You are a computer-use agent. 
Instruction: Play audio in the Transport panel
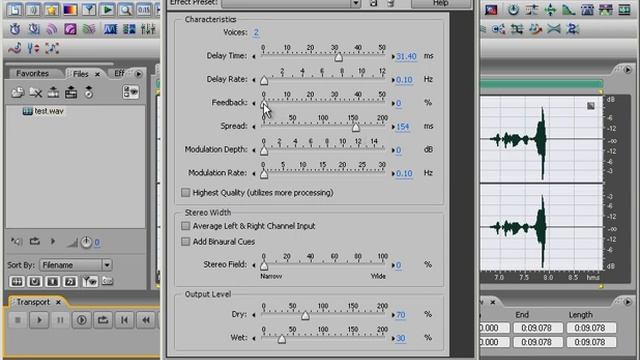[39, 320]
